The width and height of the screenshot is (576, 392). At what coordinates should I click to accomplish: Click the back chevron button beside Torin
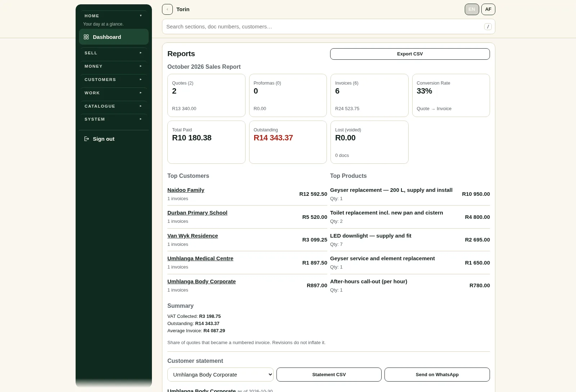tap(167, 9)
